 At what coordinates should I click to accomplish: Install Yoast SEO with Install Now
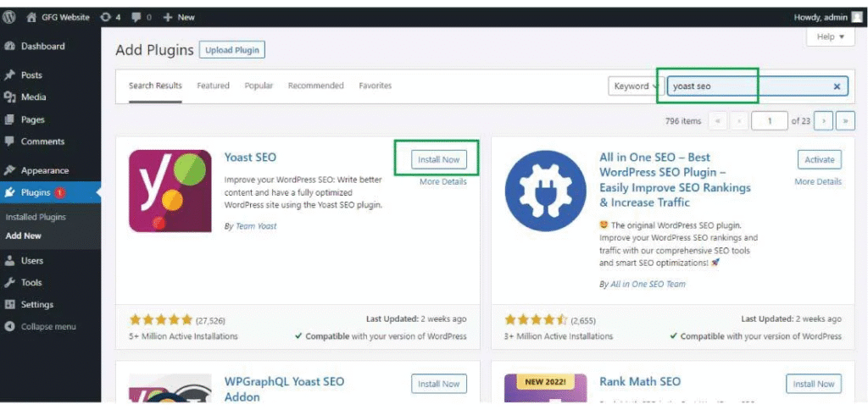click(439, 159)
